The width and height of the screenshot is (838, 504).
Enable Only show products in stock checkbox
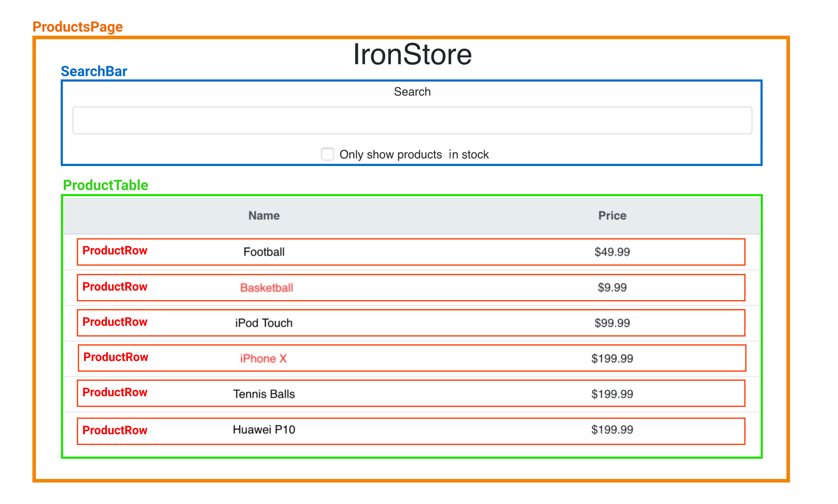[327, 154]
